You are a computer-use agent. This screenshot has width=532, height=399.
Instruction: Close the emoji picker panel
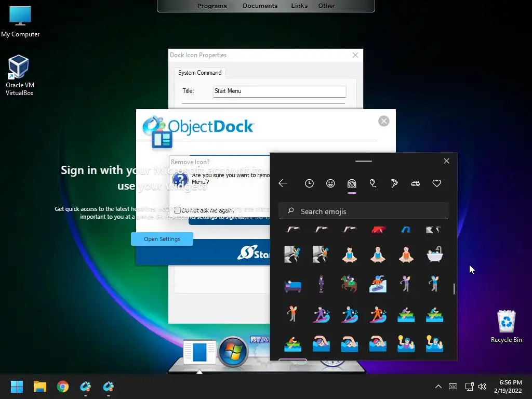(446, 161)
